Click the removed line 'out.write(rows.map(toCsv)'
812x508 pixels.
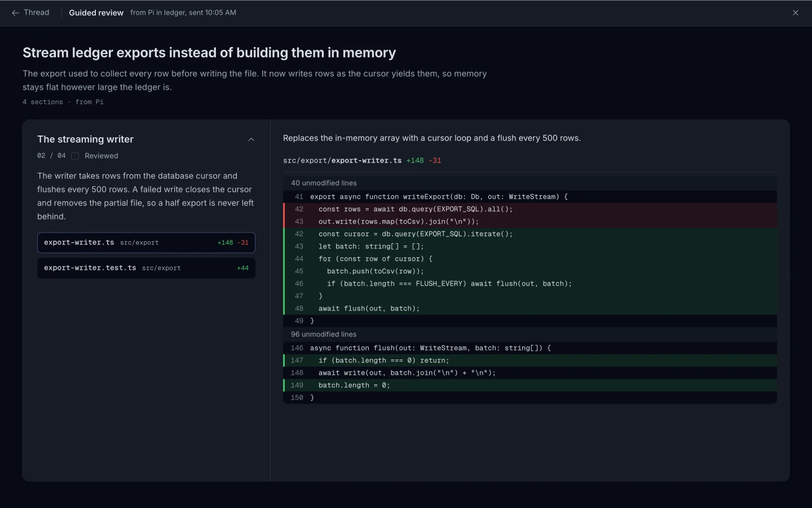tap(530, 221)
